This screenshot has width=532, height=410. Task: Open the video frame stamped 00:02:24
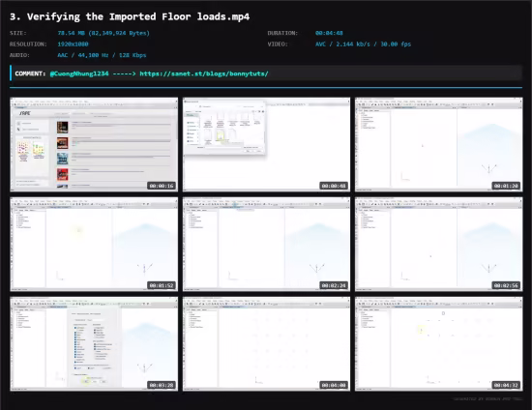tap(266, 245)
